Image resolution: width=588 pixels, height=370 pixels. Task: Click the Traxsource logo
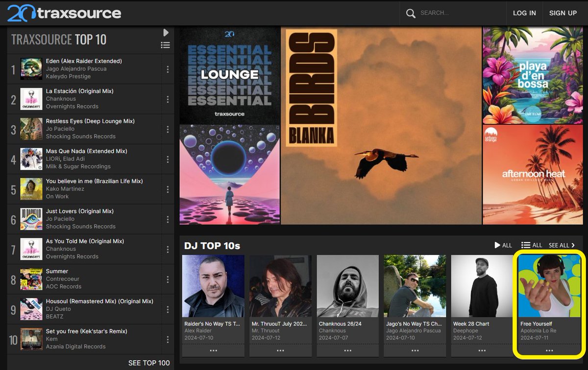tap(64, 13)
